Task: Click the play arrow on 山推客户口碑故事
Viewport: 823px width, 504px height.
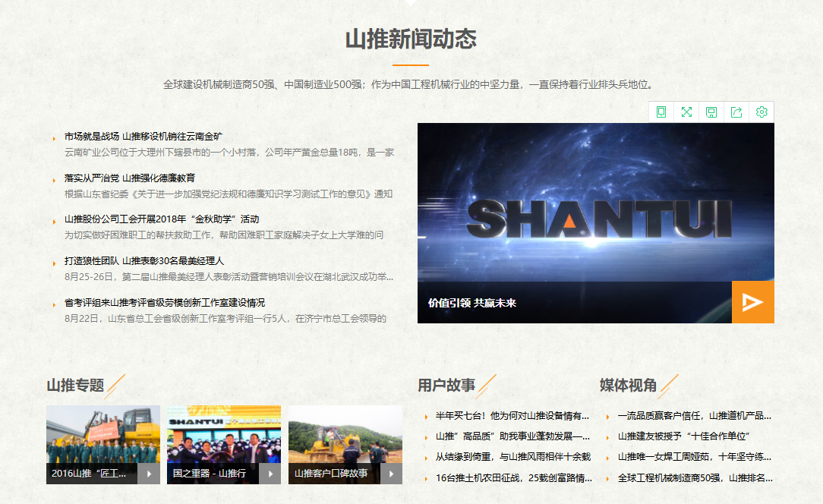Action: click(391, 473)
